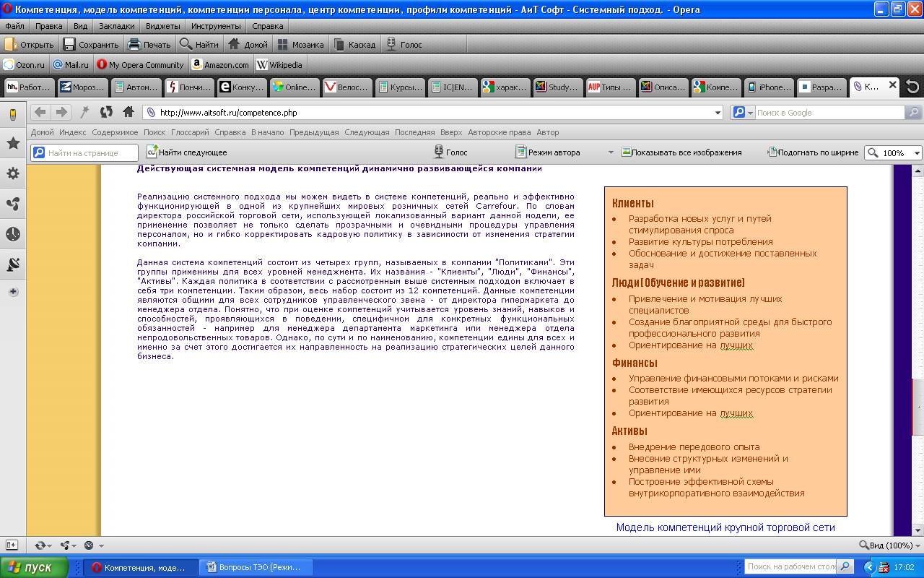Tile windows with the Мозаика button
924x578 pixels.
[300, 44]
